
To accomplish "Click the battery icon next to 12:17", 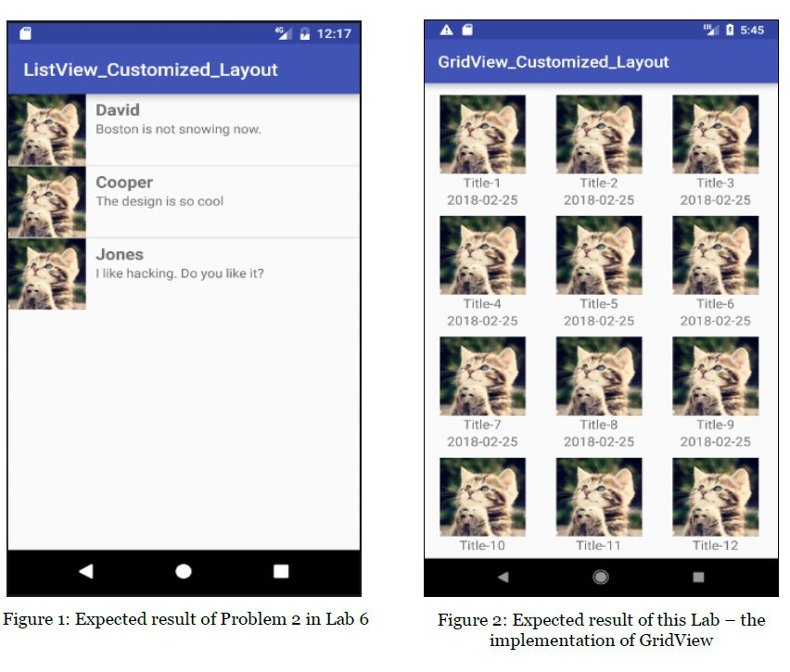I will (304, 33).
